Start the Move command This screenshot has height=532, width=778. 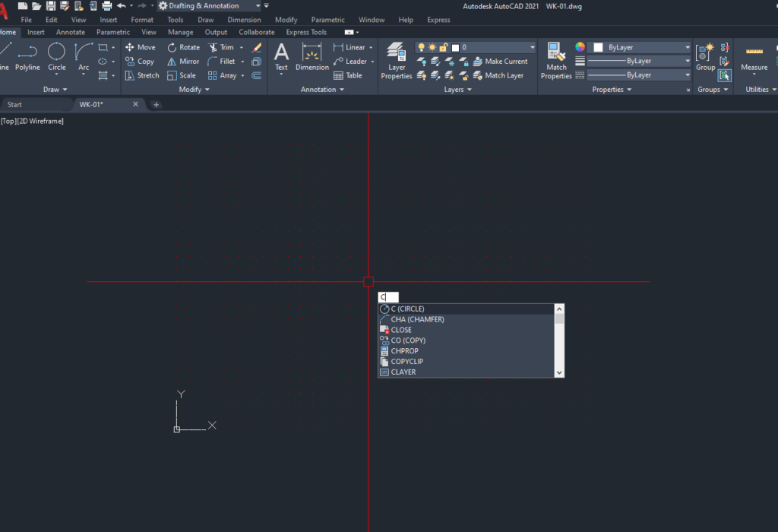pos(141,46)
